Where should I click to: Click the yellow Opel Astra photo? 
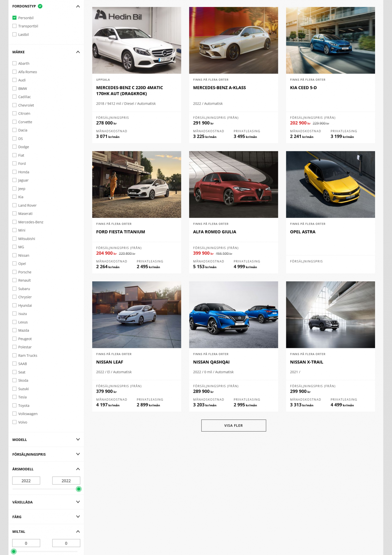[x=330, y=185]
